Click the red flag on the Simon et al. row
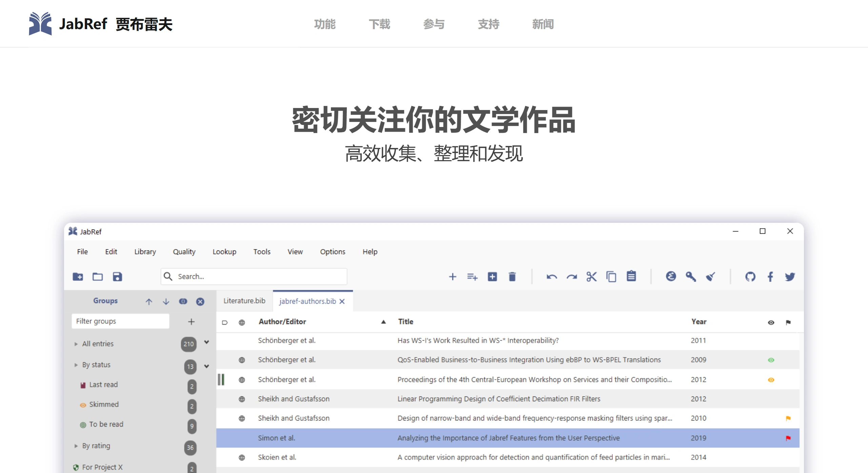This screenshot has height=473, width=868. (789, 437)
